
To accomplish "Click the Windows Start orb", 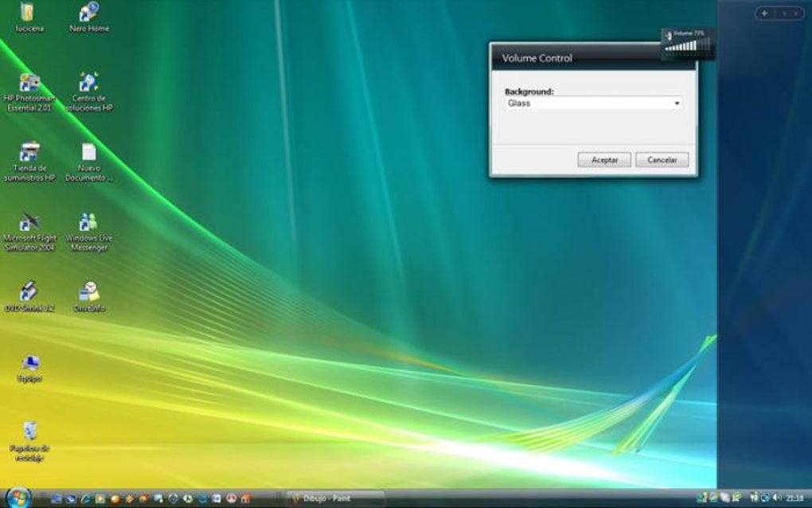I will [x=19, y=498].
